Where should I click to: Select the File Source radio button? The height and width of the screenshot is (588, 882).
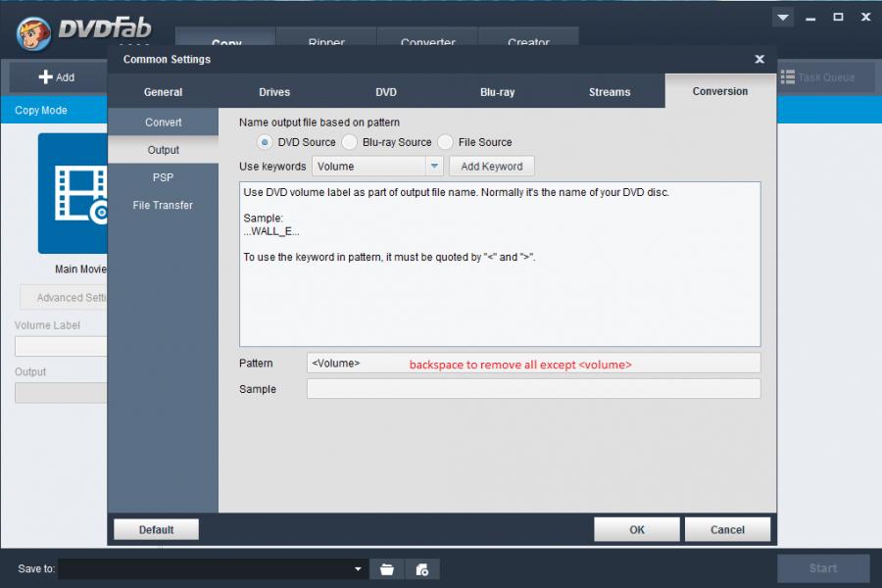tap(445, 142)
